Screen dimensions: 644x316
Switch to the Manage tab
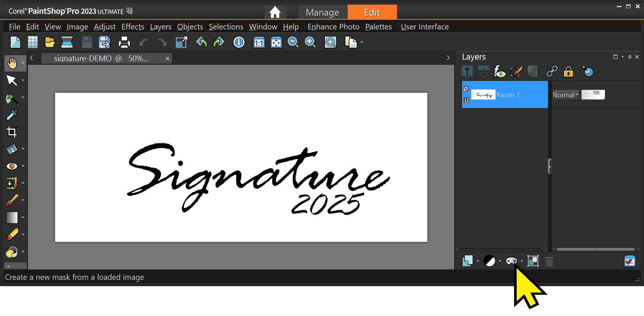coord(322,12)
